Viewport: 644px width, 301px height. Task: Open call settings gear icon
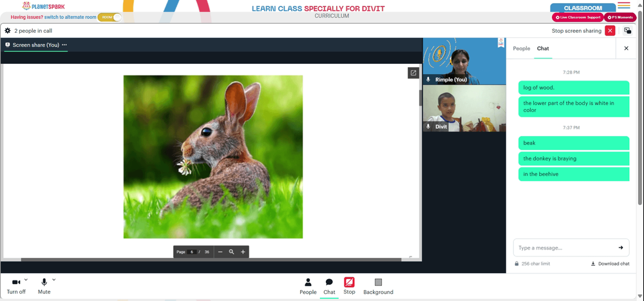click(x=7, y=31)
